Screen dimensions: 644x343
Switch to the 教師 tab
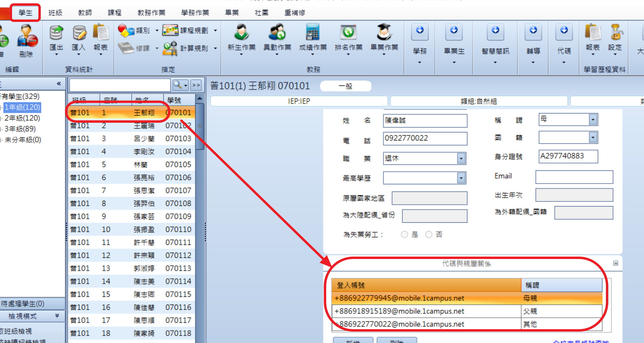coord(85,13)
